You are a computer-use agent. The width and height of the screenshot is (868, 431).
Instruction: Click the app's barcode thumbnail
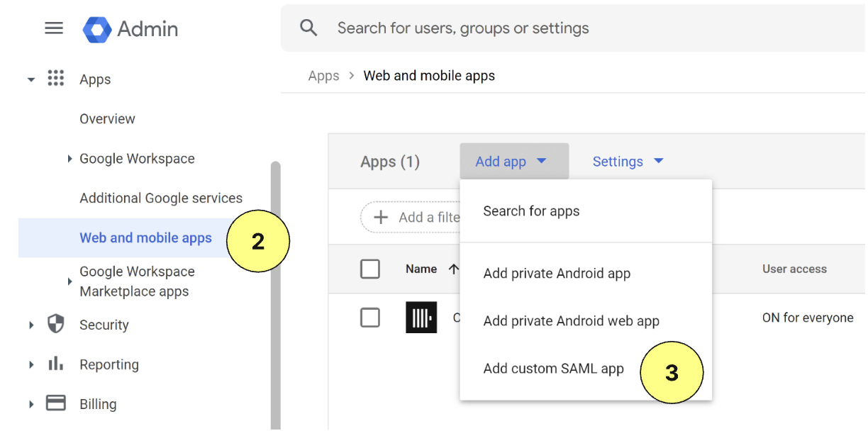421,318
